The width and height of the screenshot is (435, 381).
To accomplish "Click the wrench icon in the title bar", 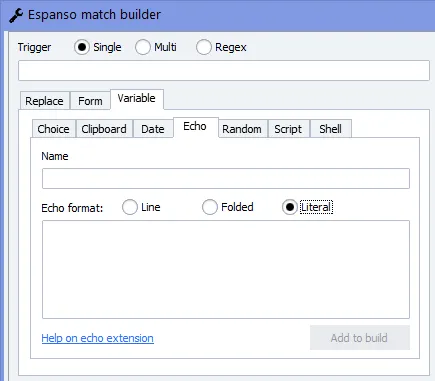I will [x=16, y=15].
